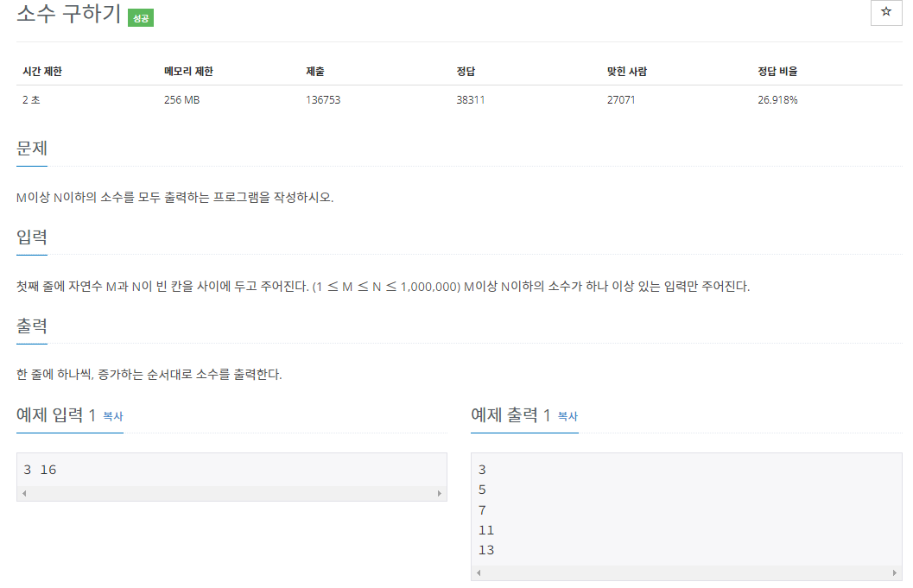
Task: Click the star favorite button
Action: pos(885,12)
